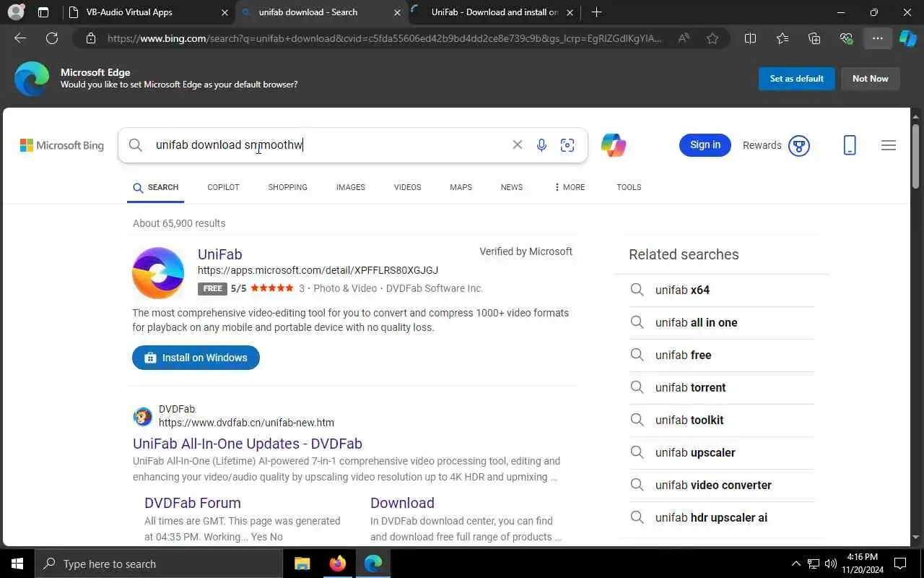
Task: Open File Explorer from the taskbar
Action: coord(302,564)
